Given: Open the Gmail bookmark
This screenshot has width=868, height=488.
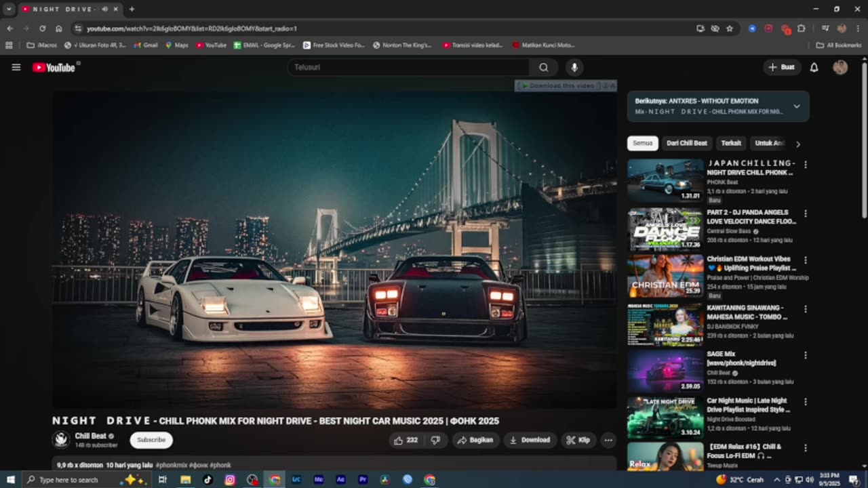Looking at the screenshot, I should click(x=146, y=45).
